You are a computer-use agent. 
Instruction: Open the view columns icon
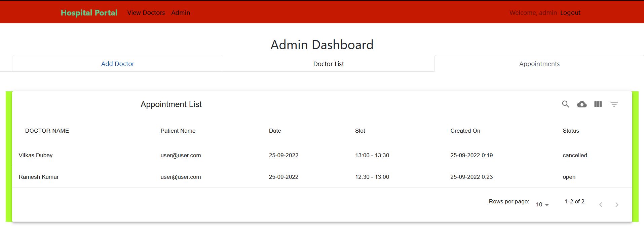(598, 104)
